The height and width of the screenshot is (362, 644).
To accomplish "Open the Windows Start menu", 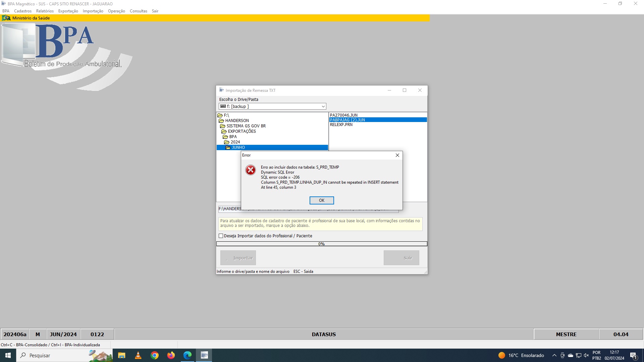I will point(8,355).
